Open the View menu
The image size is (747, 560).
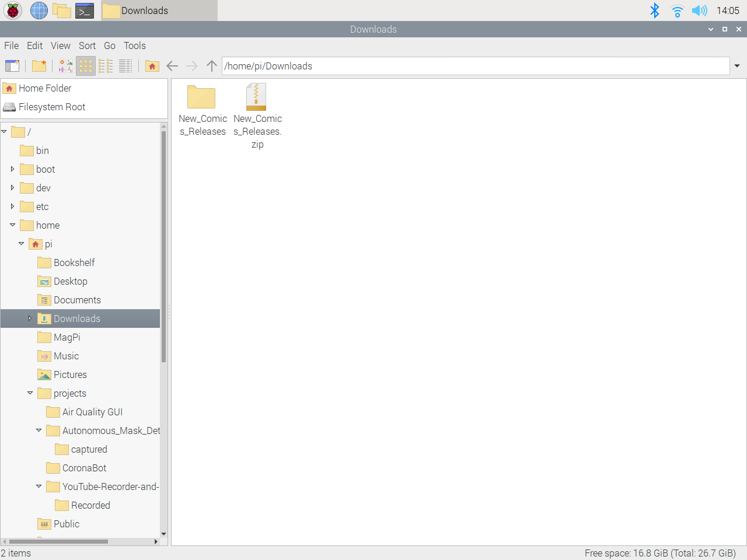(x=61, y=45)
